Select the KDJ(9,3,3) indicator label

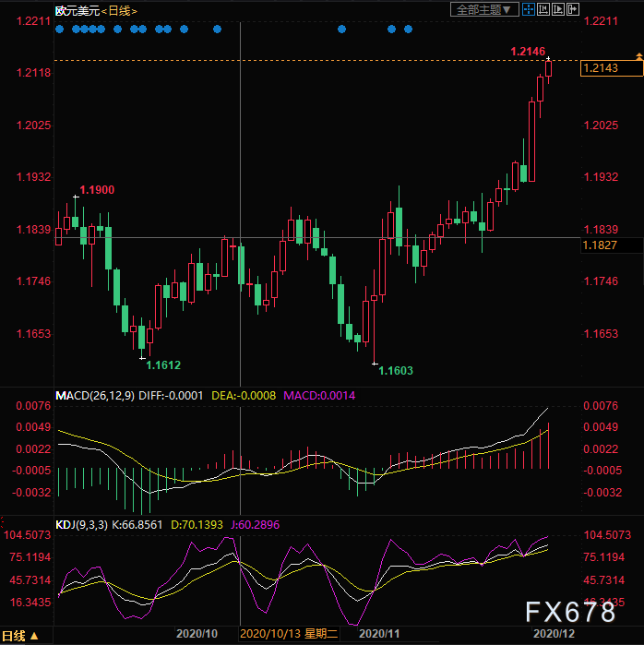[83, 523]
